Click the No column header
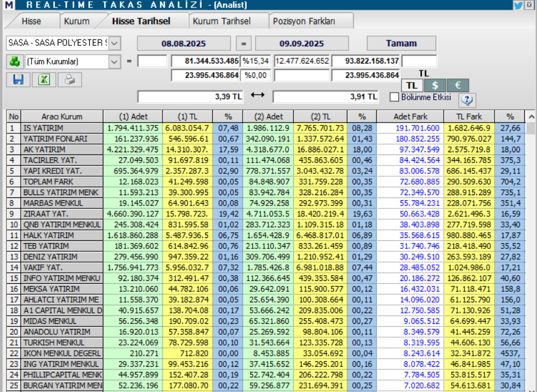 point(14,117)
